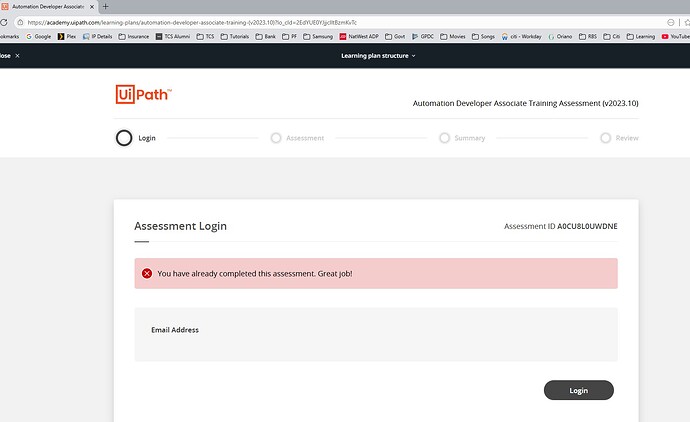Viewport: 690px width, 422px height.
Task: Click the Automation Developer Associate Training Assessment title
Action: [525, 103]
